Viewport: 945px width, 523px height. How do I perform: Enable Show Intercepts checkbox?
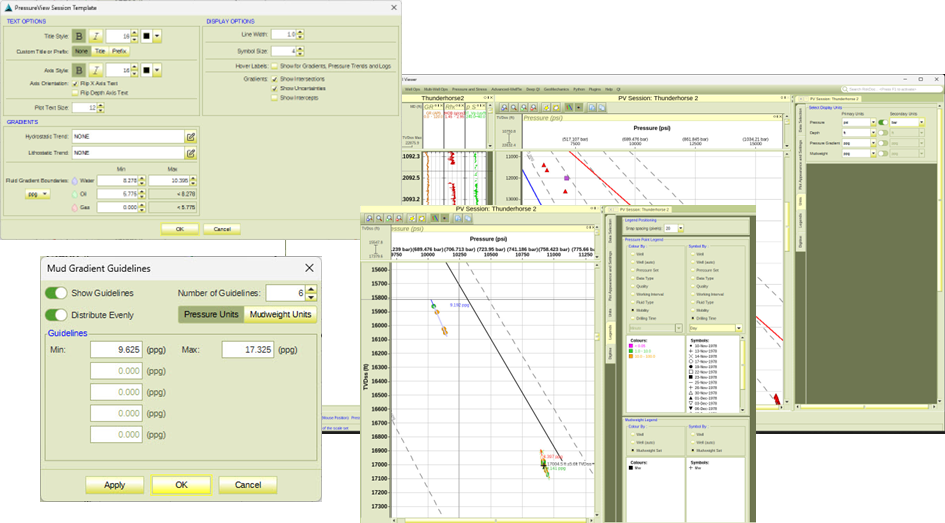pos(274,98)
